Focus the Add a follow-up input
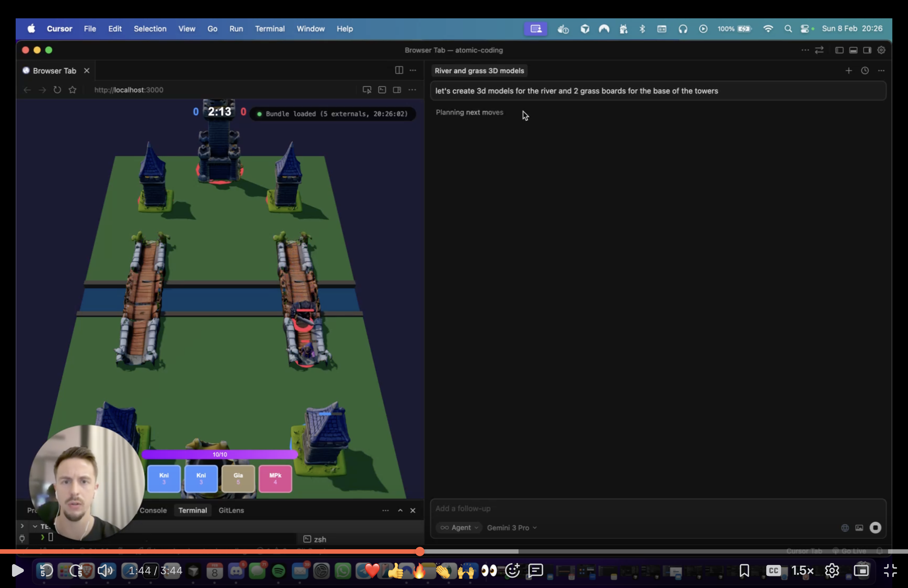The width and height of the screenshot is (908, 588). point(649,508)
